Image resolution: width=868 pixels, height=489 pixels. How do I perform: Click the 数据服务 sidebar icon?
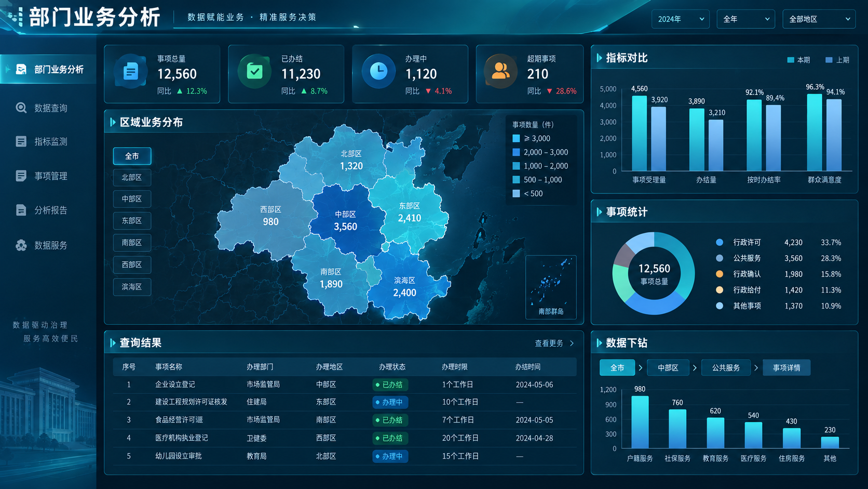(21, 245)
